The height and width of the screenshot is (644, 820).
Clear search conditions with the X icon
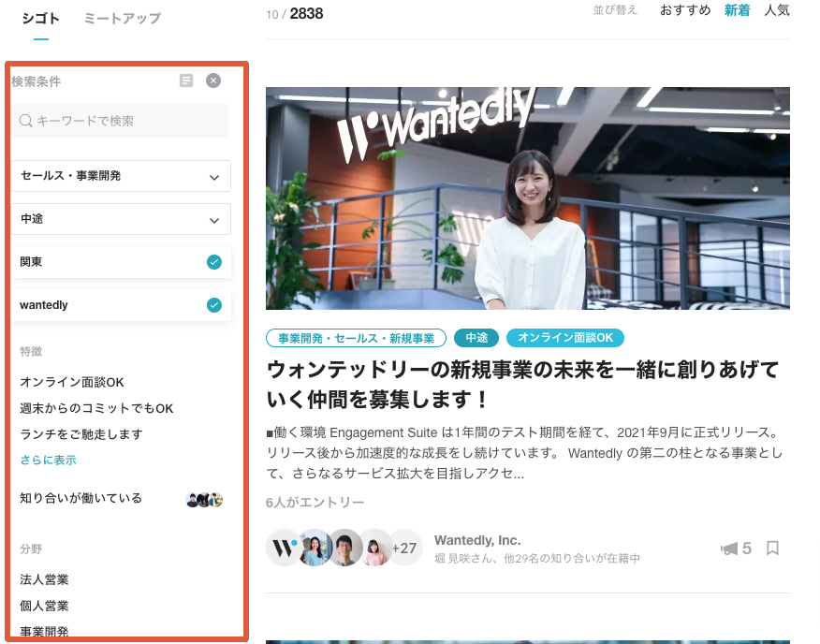(213, 80)
